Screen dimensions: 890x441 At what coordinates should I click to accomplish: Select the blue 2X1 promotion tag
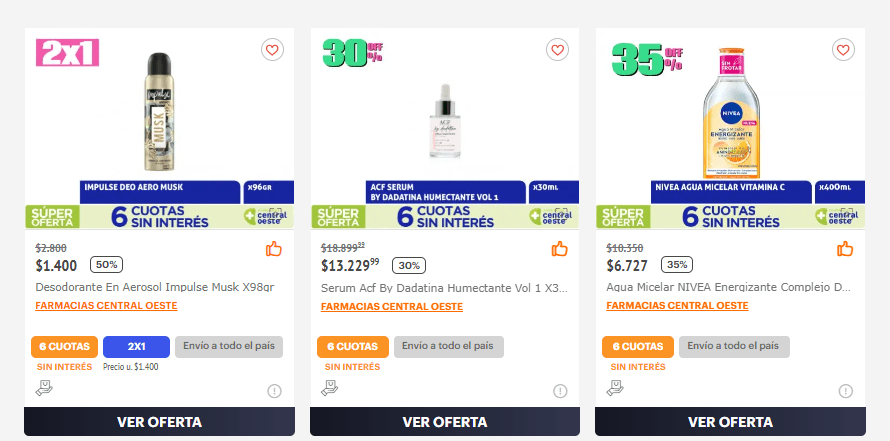click(136, 347)
